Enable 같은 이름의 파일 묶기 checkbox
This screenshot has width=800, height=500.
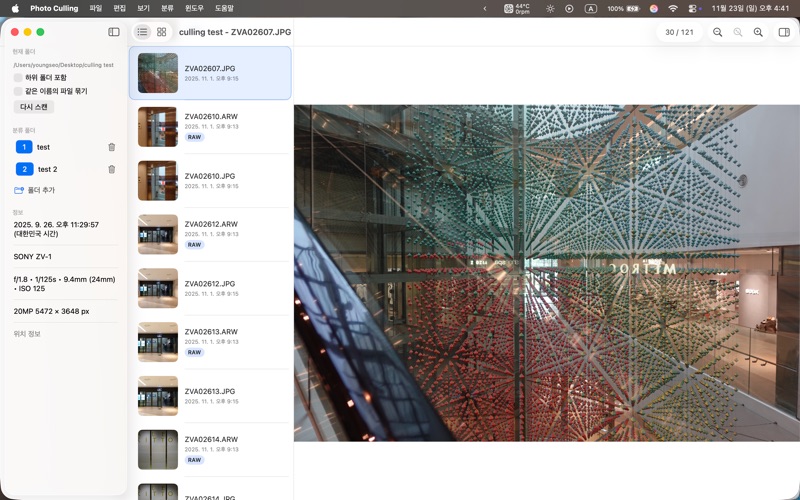[18, 91]
